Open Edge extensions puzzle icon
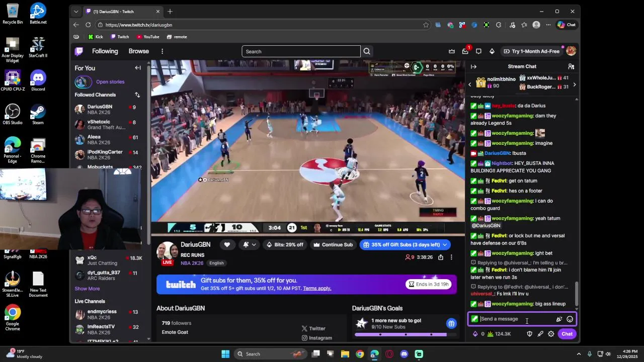Screen dimensions: 644x362 (x=499, y=25)
